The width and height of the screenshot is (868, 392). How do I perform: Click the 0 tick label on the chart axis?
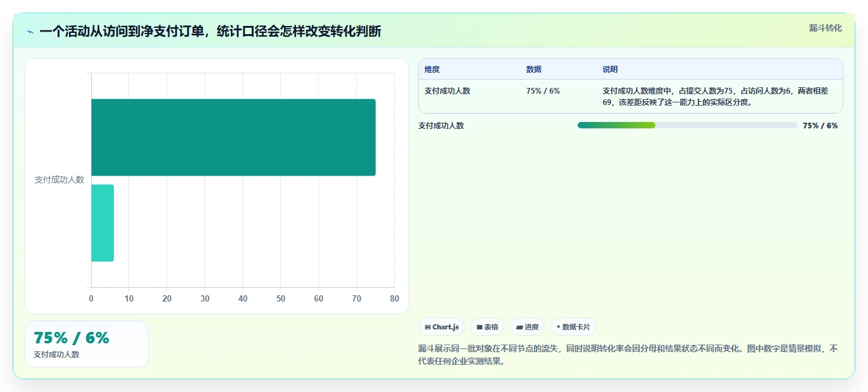pos(91,298)
